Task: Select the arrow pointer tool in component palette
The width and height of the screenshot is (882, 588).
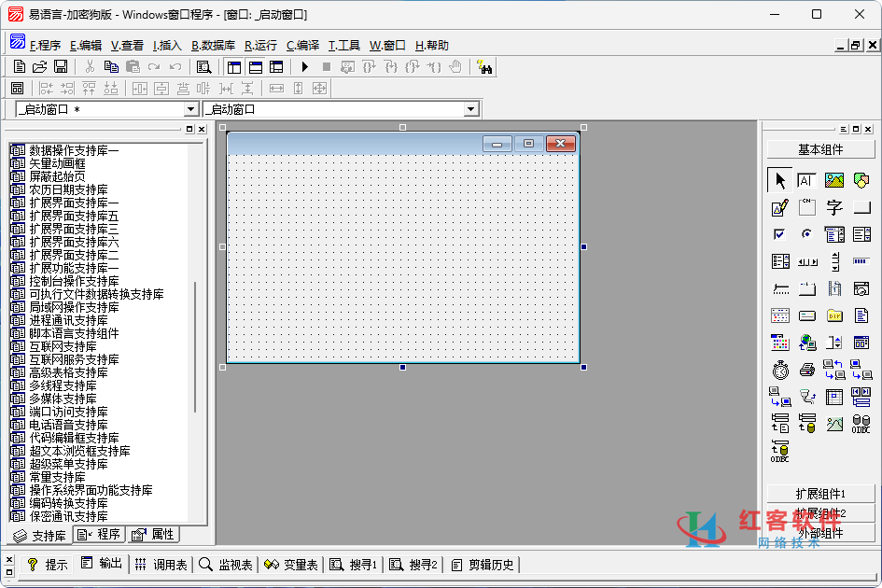Action: (x=779, y=180)
